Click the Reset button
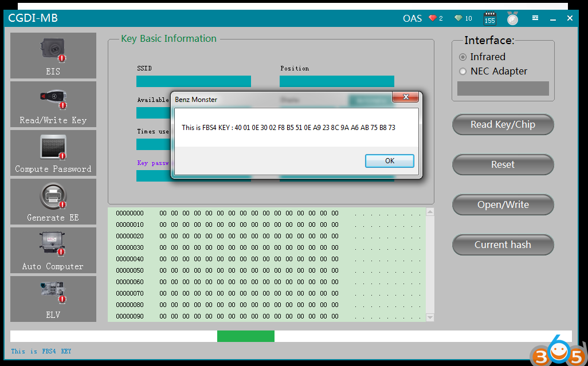 click(x=503, y=164)
